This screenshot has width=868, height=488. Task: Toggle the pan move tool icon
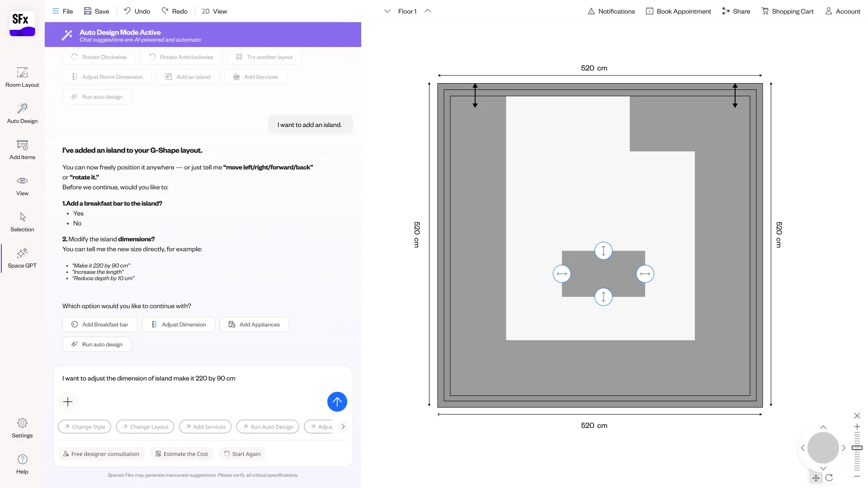coord(816,478)
